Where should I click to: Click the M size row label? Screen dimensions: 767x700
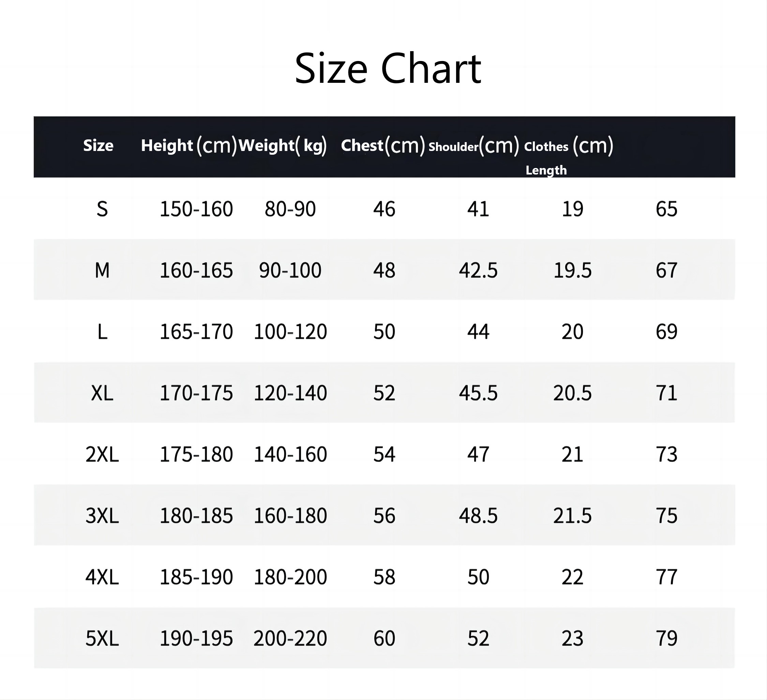[102, 270]
